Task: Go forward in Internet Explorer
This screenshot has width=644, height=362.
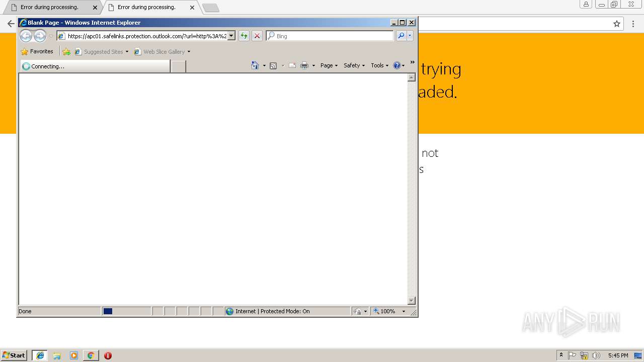Action: 40,36
